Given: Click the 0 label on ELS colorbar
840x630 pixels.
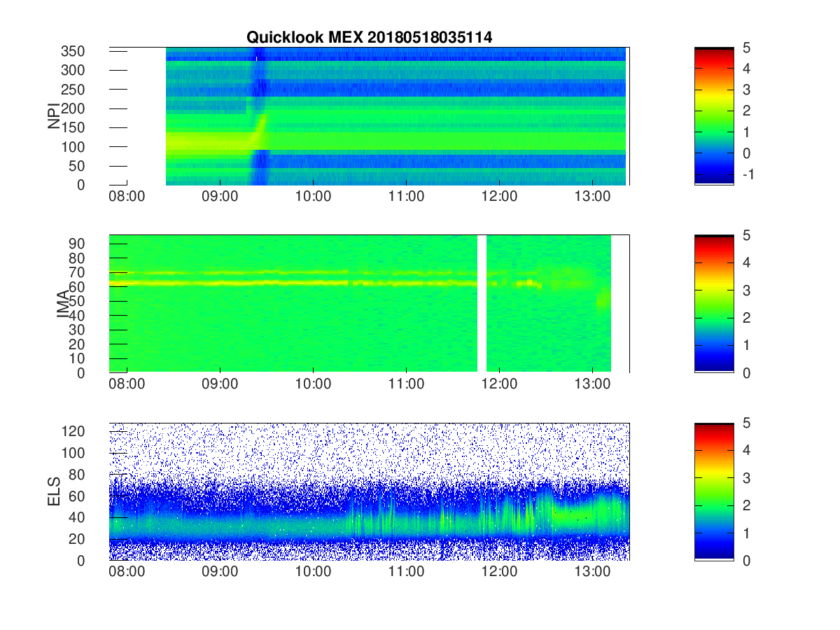Looking at the screenshot, I should 746,560.
